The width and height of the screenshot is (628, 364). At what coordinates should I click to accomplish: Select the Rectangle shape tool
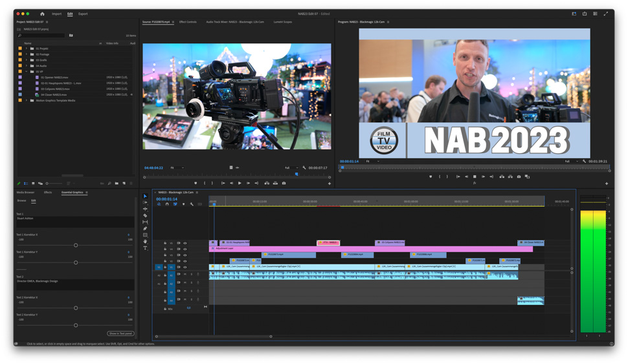tap(145, 235)
